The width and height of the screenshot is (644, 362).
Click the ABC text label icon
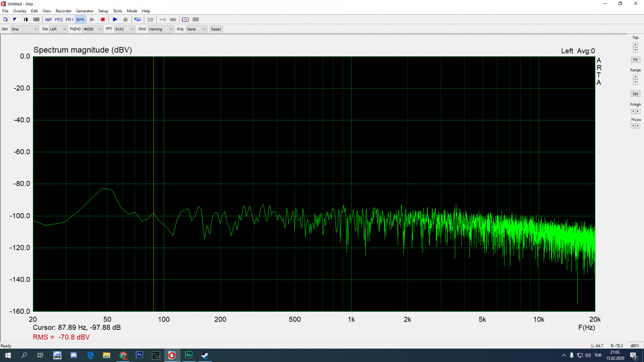point(138,19)
